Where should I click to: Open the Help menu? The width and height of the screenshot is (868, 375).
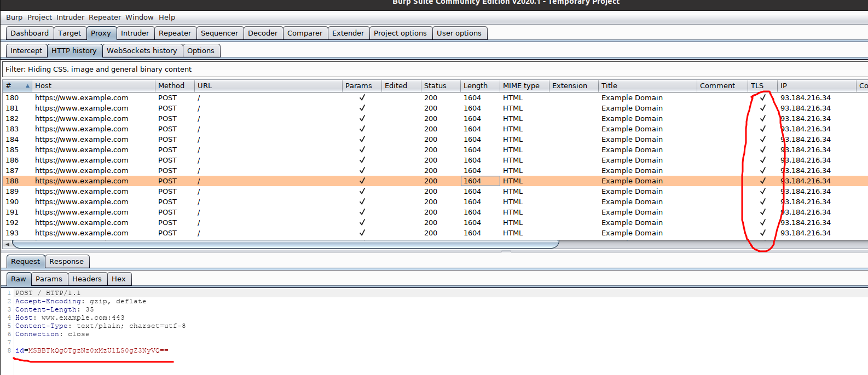pos(167,18)
